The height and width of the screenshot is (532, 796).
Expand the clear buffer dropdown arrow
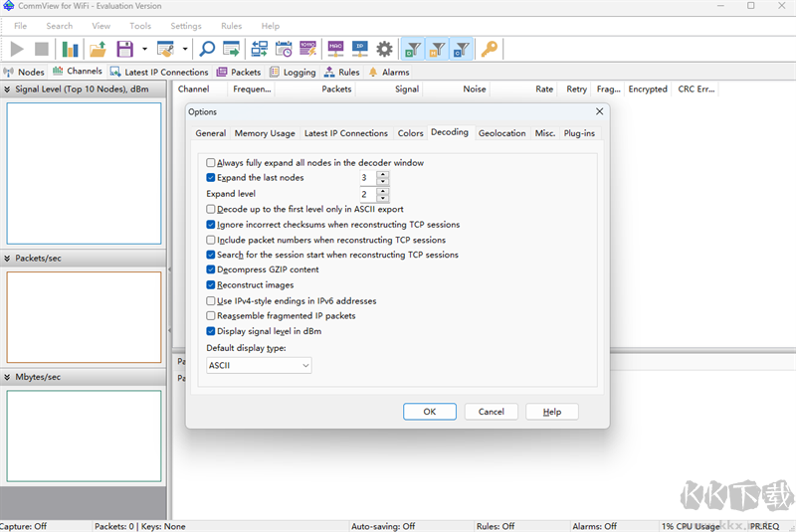(x=185, y=49)
